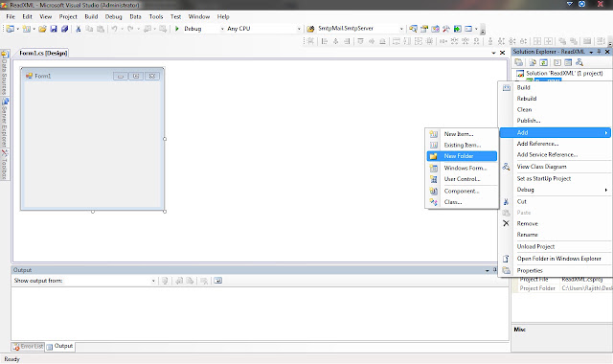
Task: Open the File menu
Action: (x=11, y=17)
